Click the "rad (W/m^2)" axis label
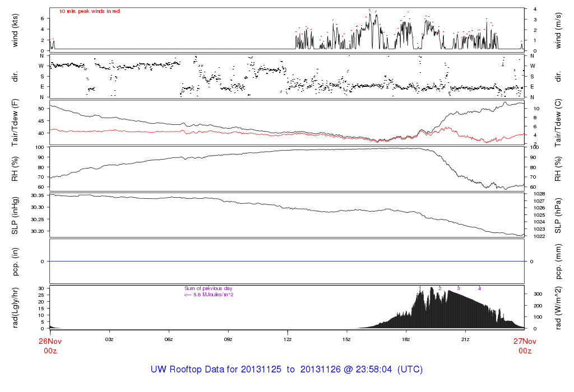 pyautogui.click(x=557, y=307)
